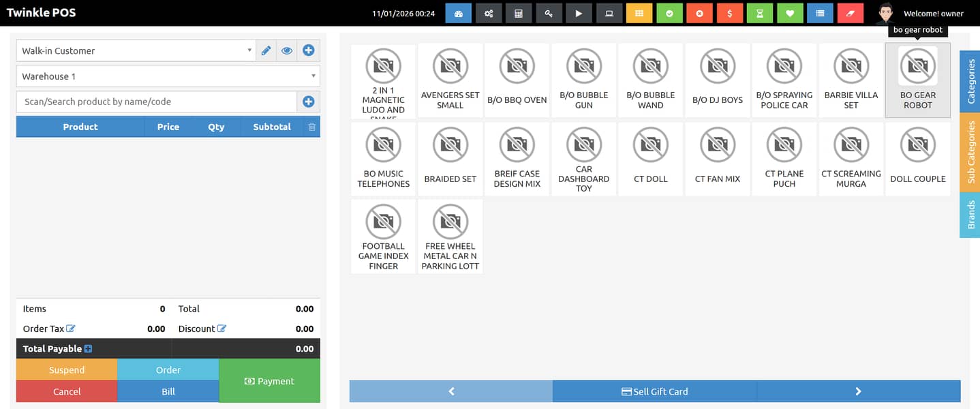Viewport: 980px width, 409px height.
Task: Edit Order Tax pencil icon
Action: pyautogui.click(x=71, y=329)
